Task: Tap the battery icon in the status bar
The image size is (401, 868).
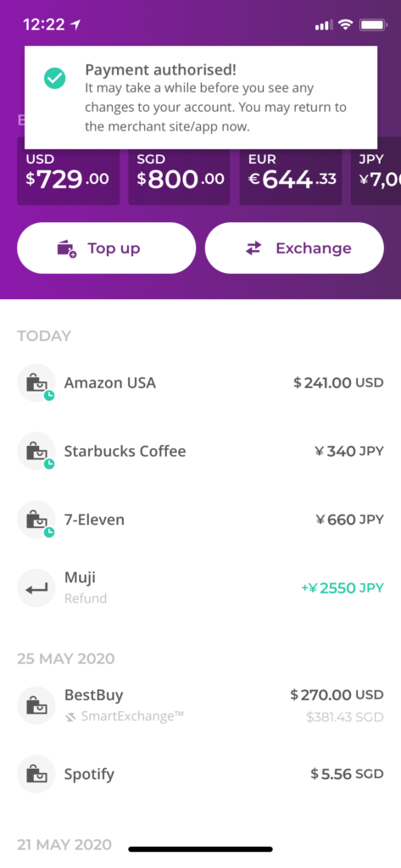Action: (x=373, y=25)
